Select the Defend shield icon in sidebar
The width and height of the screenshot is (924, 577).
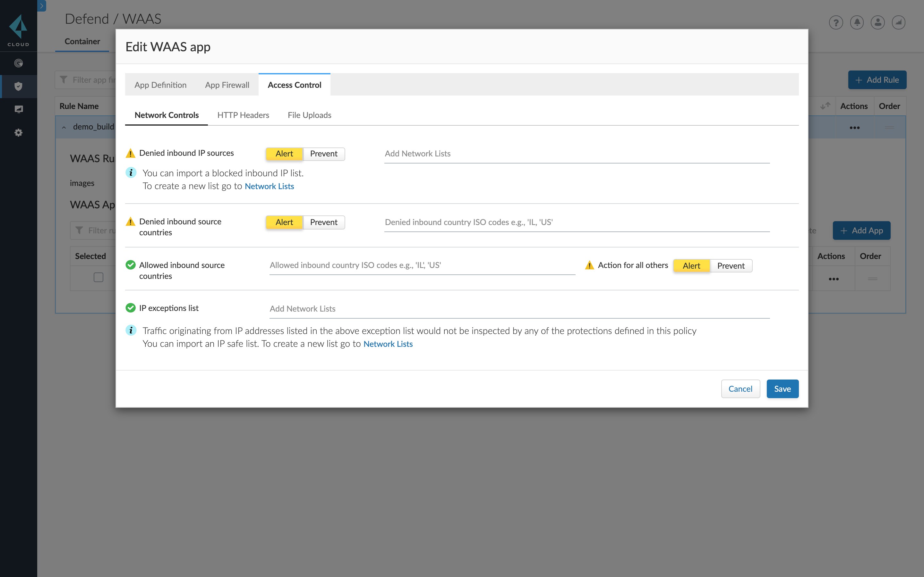pyautogui.click(x=18, y=86)
